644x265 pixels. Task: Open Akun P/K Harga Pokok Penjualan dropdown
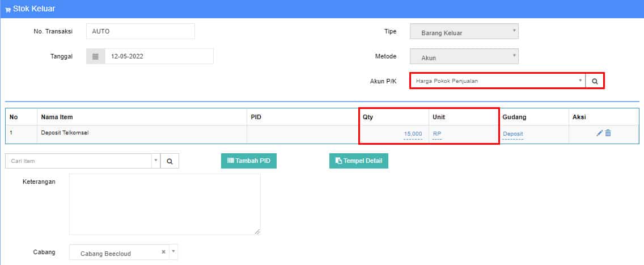point(580,81)
